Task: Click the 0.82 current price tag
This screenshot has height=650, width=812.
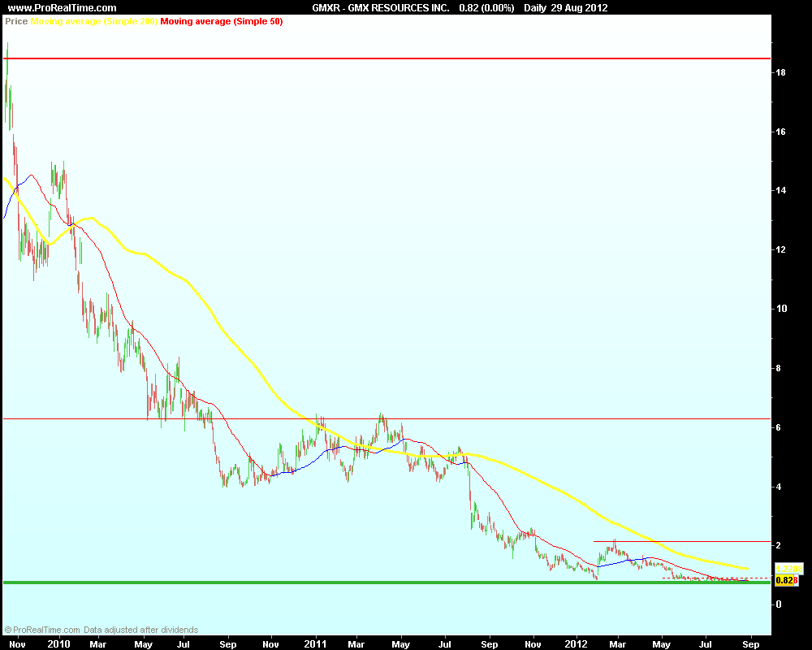Action: 784,580
